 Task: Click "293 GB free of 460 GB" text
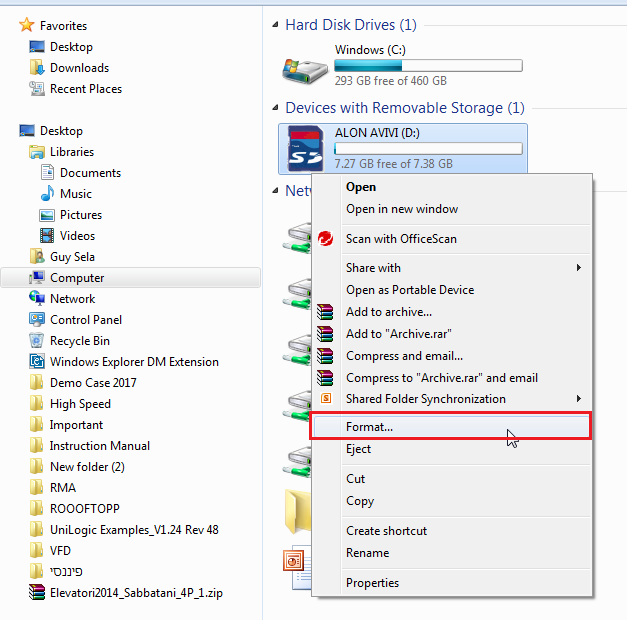[x=391, y=81]
